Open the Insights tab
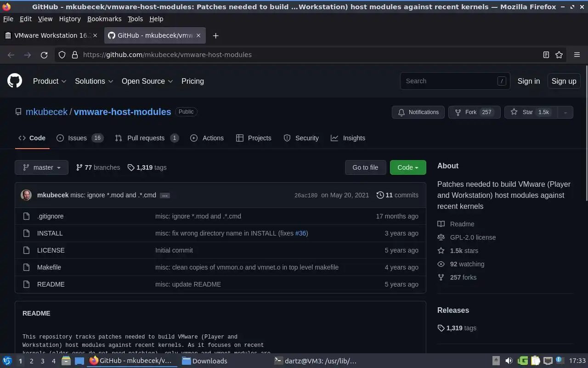The width and height of the screenshot is (588, 368). coord(348,138)
